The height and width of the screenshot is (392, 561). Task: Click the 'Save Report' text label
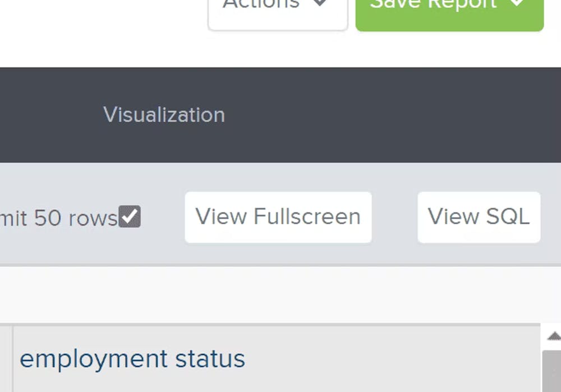433,6
